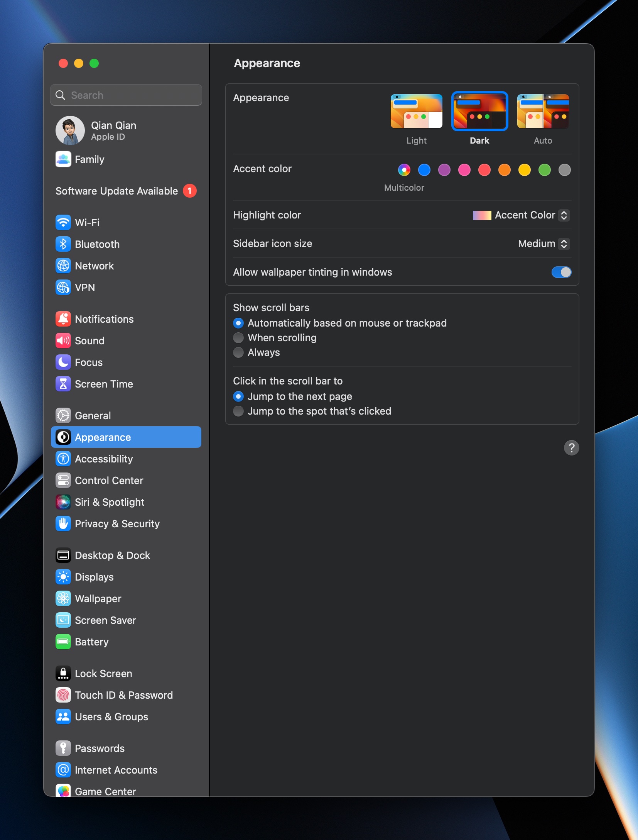Click the Touch ID fingerprint icon

63,695
